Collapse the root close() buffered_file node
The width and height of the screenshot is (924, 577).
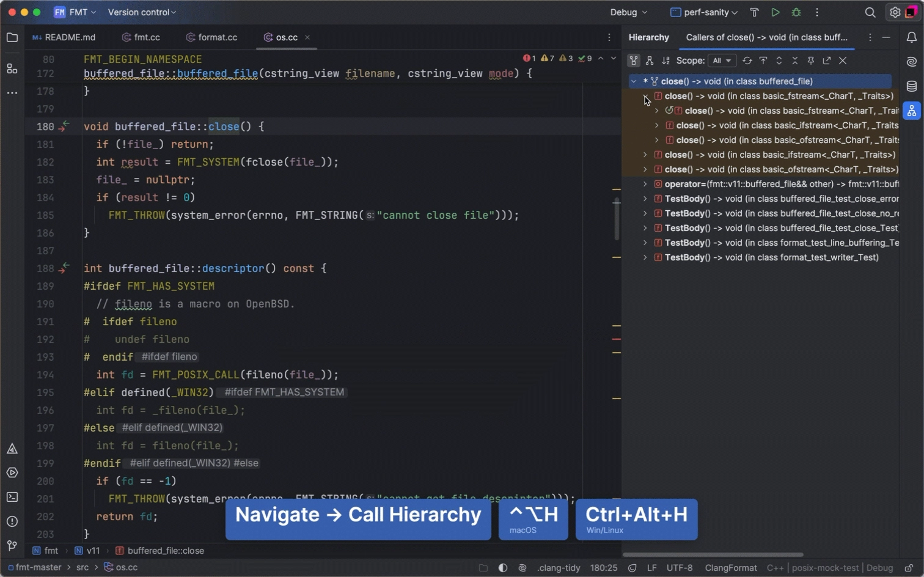[x=634, y=81]
